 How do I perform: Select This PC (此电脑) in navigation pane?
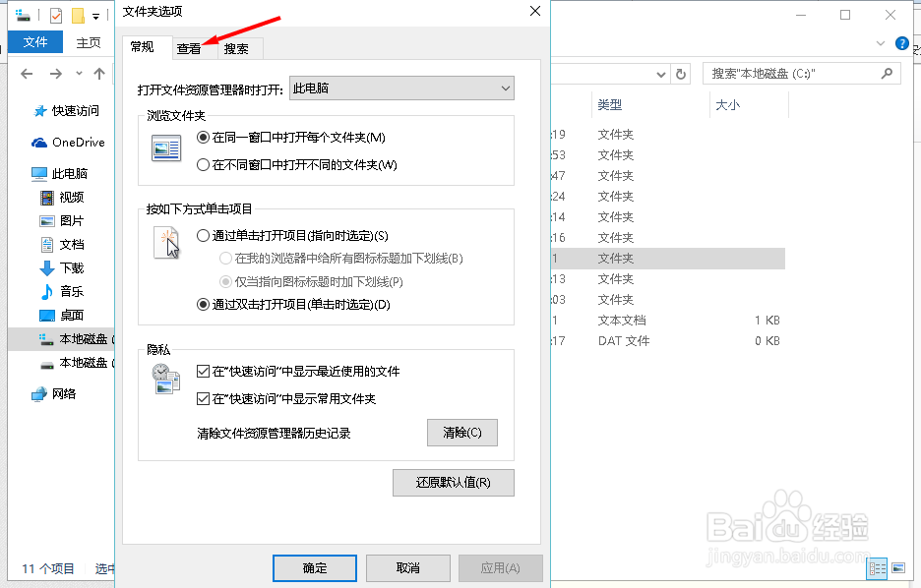pyautogui.click(x=59, y=174)
